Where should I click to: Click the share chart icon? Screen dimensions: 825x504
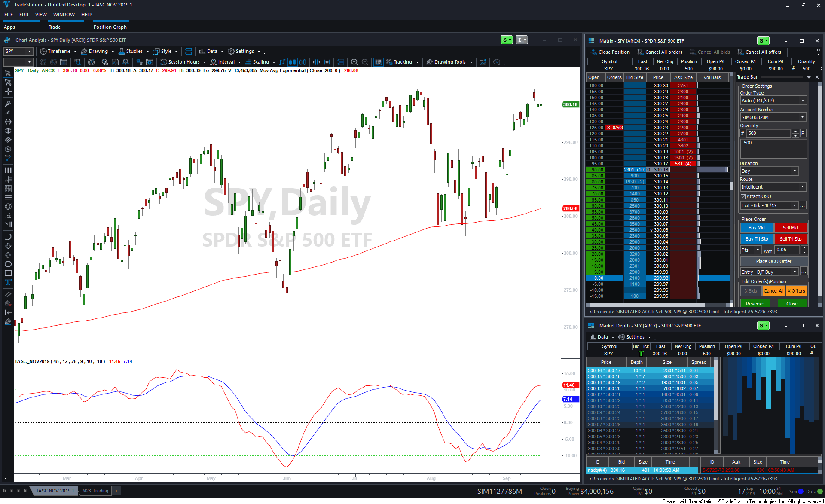click(x=483, y=62)
